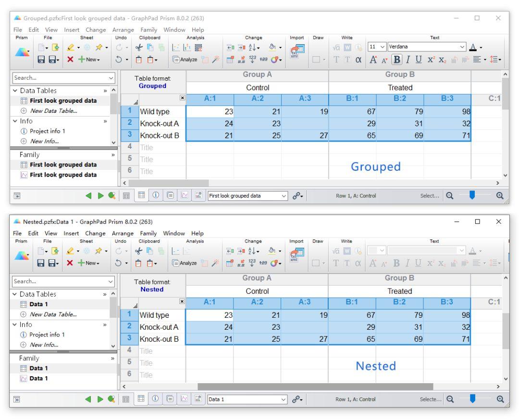Click the scissors cut icon in top Clipboard group
This screenshot has width=519, height=420.
pyautogui.click(x=139, y=48)
